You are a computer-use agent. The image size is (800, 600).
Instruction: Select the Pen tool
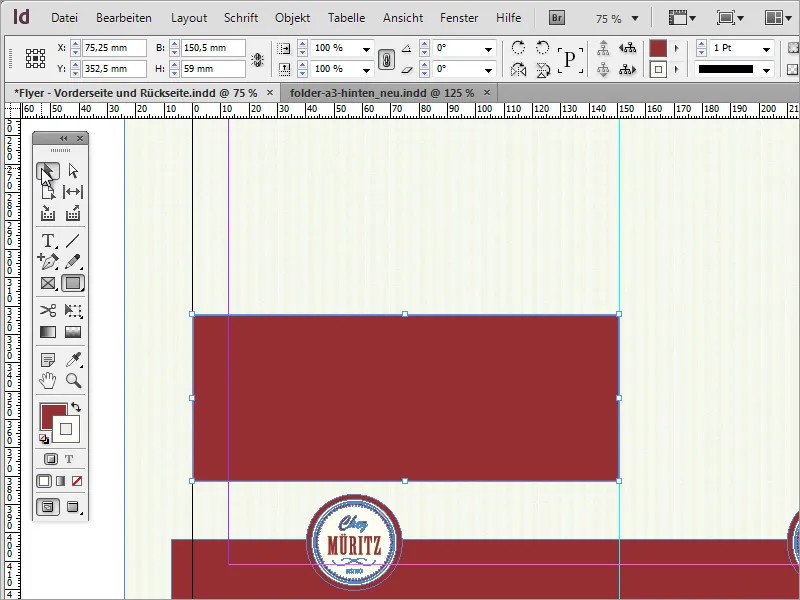tap(47, 261)
